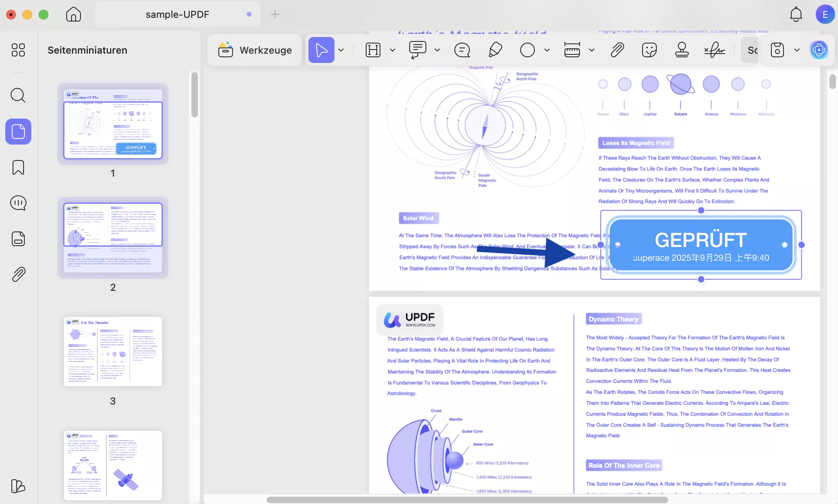
Task: Open the bookmarks panel
Action: (x=18, y=167)
